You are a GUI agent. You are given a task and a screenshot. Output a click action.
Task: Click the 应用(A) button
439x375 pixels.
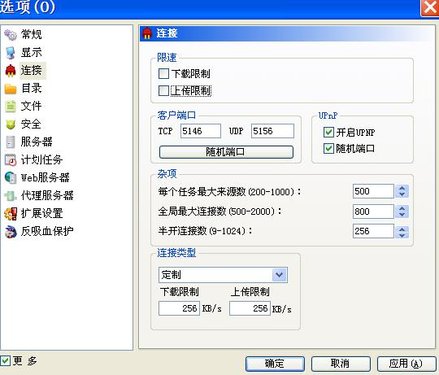(x=406, y=364)
